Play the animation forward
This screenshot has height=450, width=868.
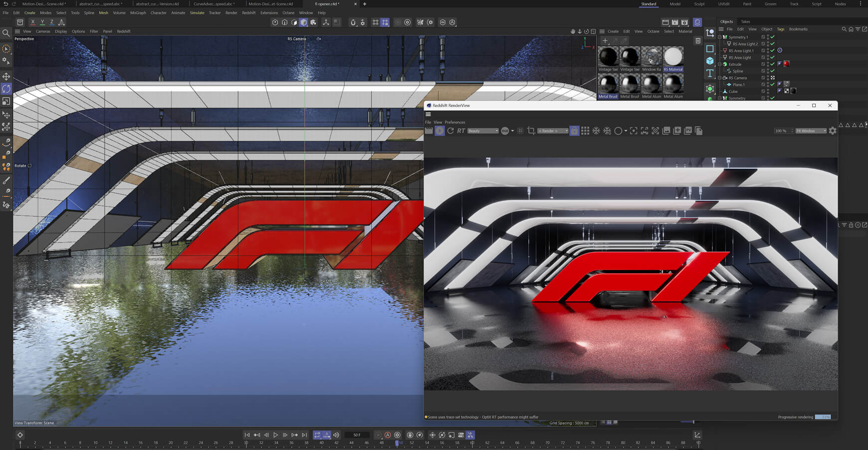coord(275,435)
